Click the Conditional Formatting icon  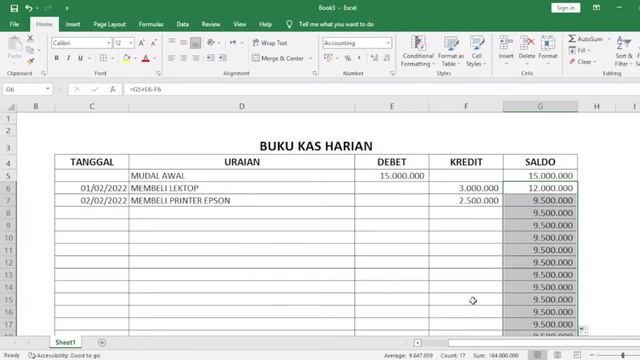point(418,43)
